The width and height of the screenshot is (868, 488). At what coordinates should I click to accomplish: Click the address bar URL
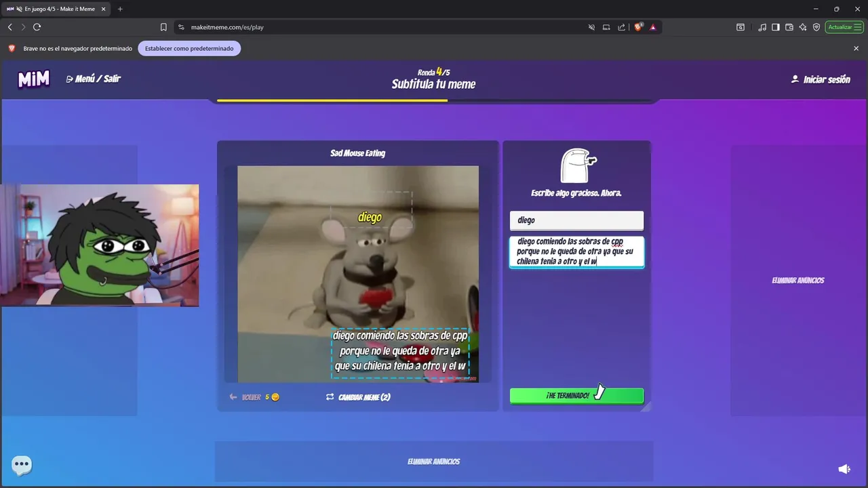pyautogui.click(x=227, y=27)
